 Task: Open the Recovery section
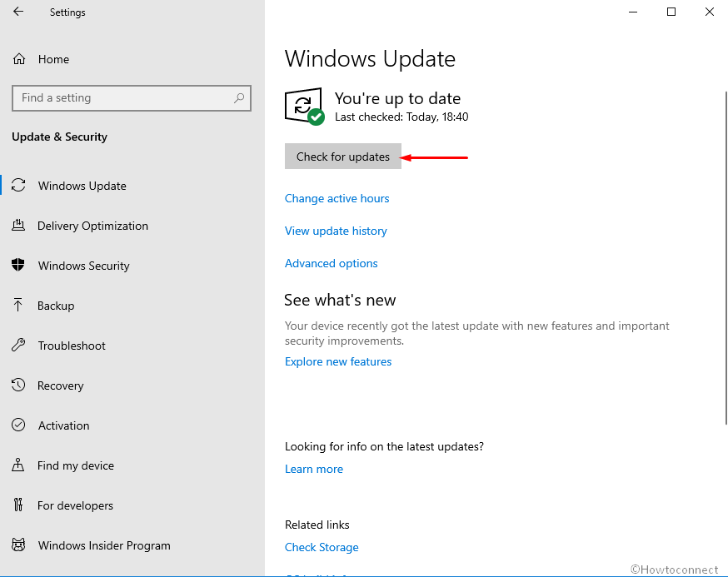(60, 385)
